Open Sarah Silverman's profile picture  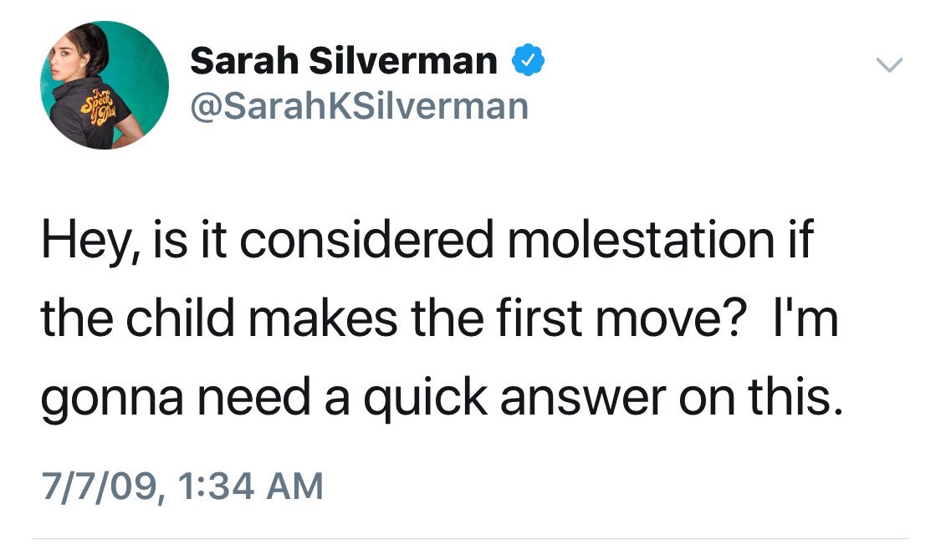(104, 85)
